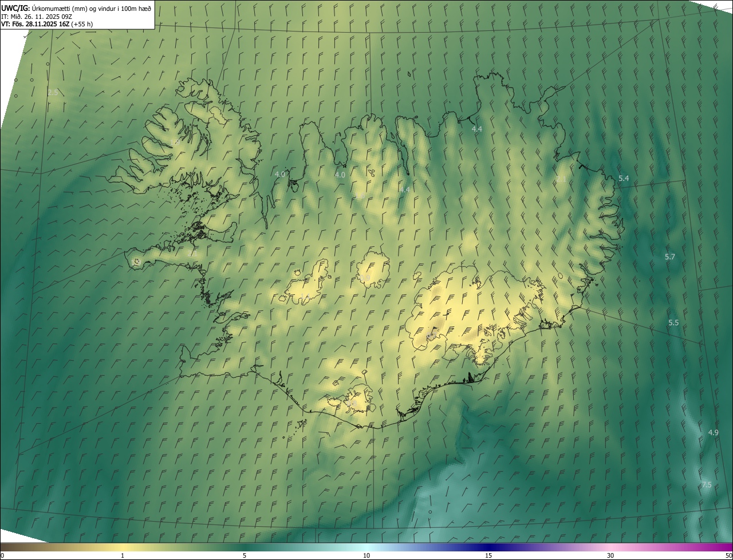Click the colour scale tick label 30
This screenshot has width=733, height=560.
tap(610, 555)
